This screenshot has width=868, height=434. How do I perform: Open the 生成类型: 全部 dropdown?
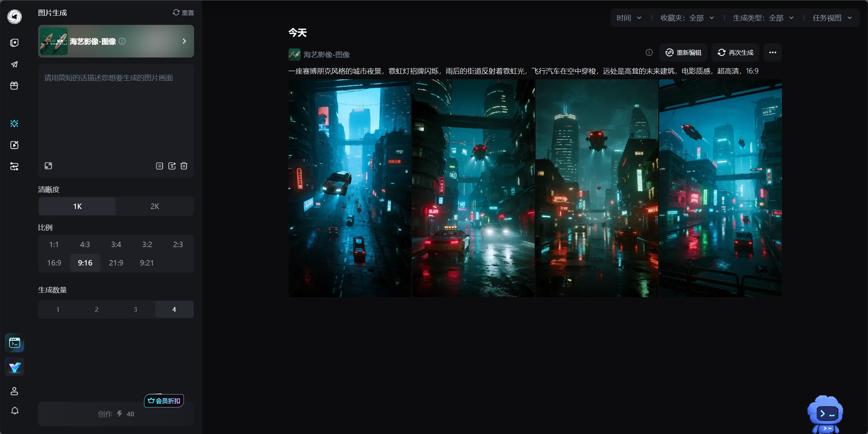(x=763, y=18)
